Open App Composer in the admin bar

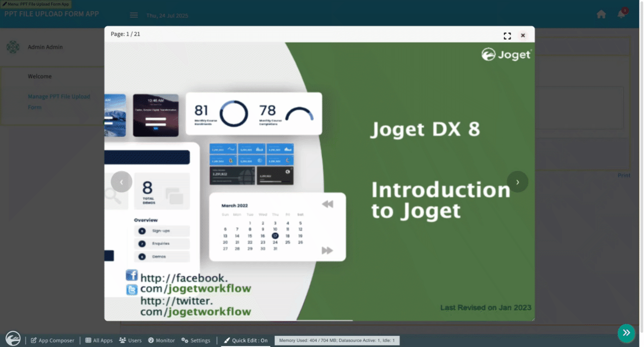coord(52,340)
